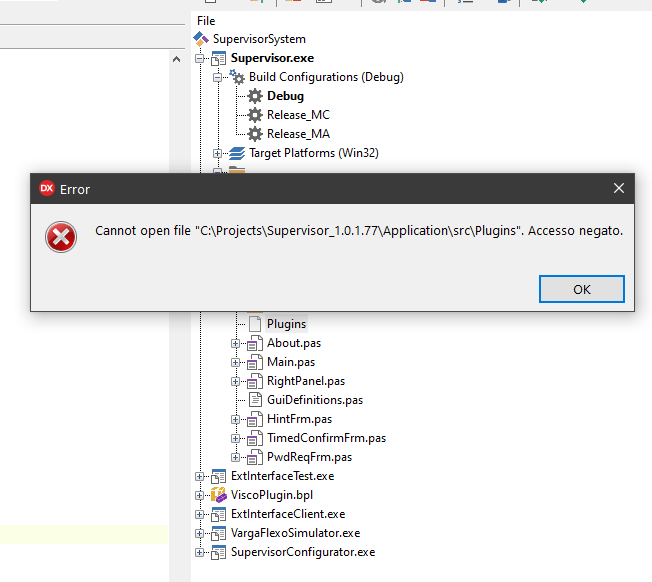Select the PwdReqFrm.pas label
652x582 pixels.
point(309,457)
